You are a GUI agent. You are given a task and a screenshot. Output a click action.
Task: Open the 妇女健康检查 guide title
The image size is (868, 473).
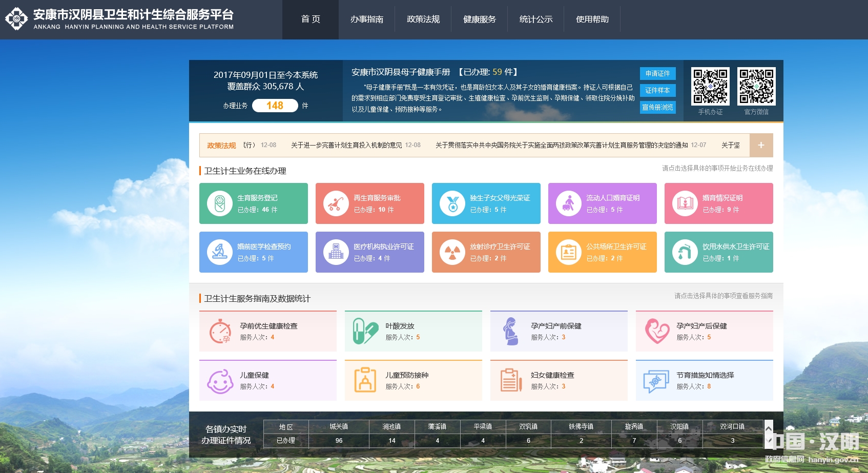coord(552,375)
